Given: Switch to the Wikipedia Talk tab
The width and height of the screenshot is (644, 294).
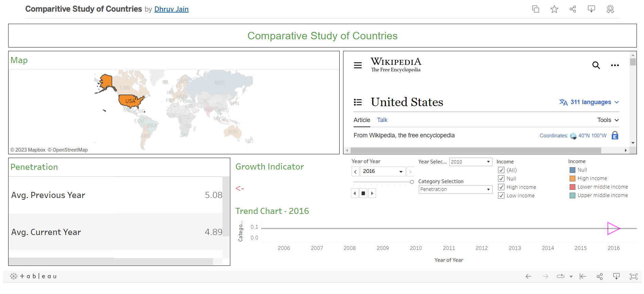Looking at the screenshot, I should pos(382,120).
